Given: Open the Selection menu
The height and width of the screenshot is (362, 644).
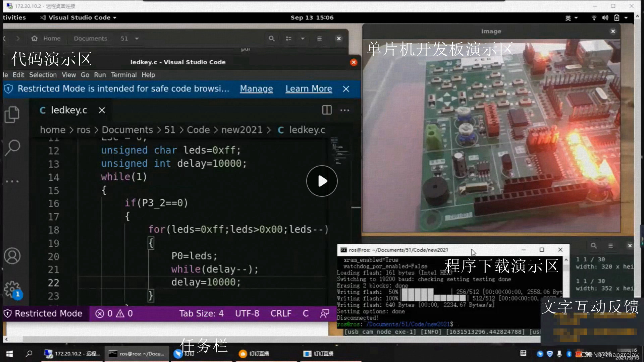Looking at the screenshot, I should tap(43, 75).
